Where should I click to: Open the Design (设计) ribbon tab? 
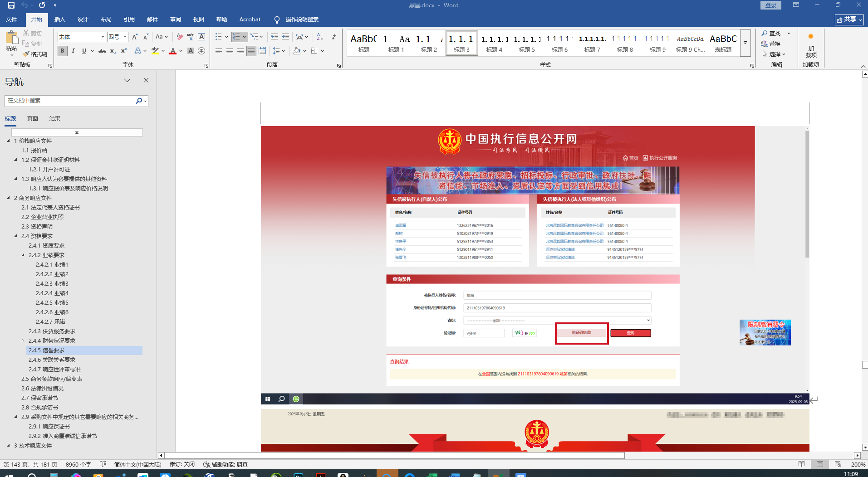83,19
